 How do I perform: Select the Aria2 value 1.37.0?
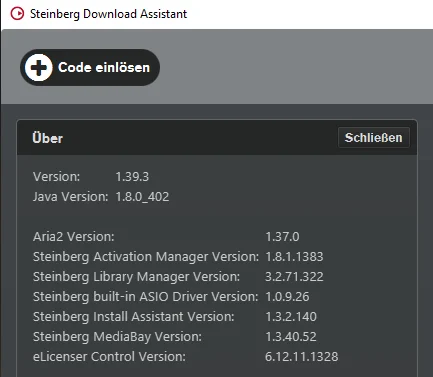(x=282, y=237)
